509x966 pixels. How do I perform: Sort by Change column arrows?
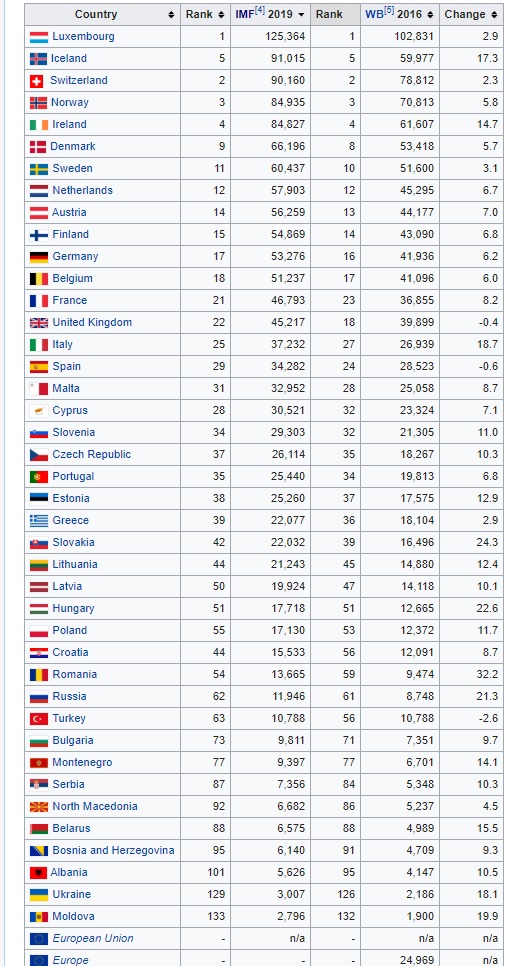click(x=494, y=15)
